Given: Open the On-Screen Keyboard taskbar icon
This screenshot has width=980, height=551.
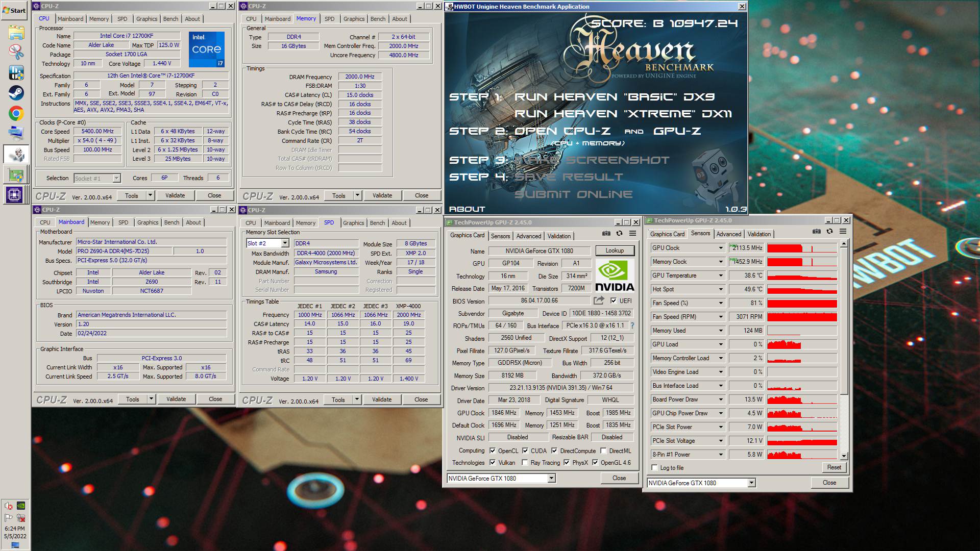Looking at the screenshot, I should pyautogui.click(x=16, y=134).
